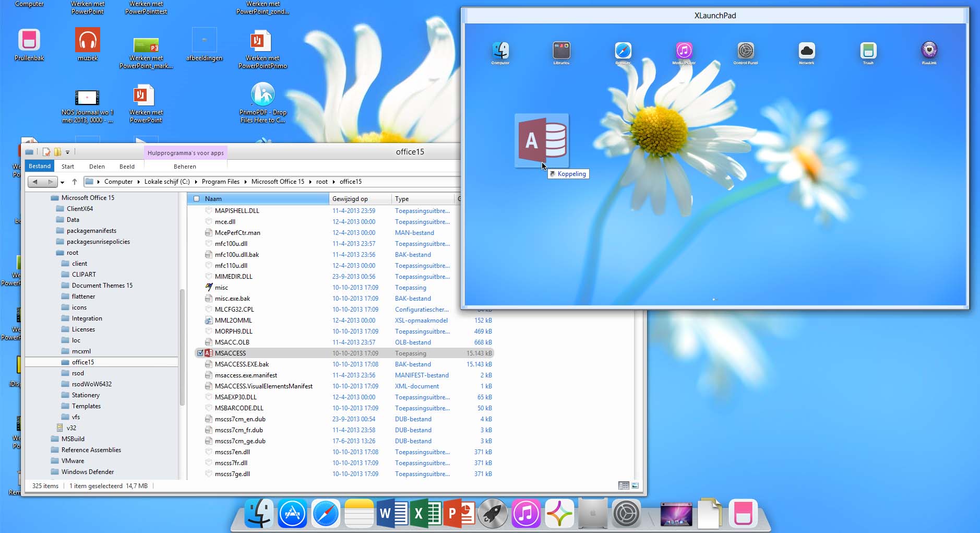Click XLaunchPad page indicator dot
980x533 pixels.
pos(714,300)
